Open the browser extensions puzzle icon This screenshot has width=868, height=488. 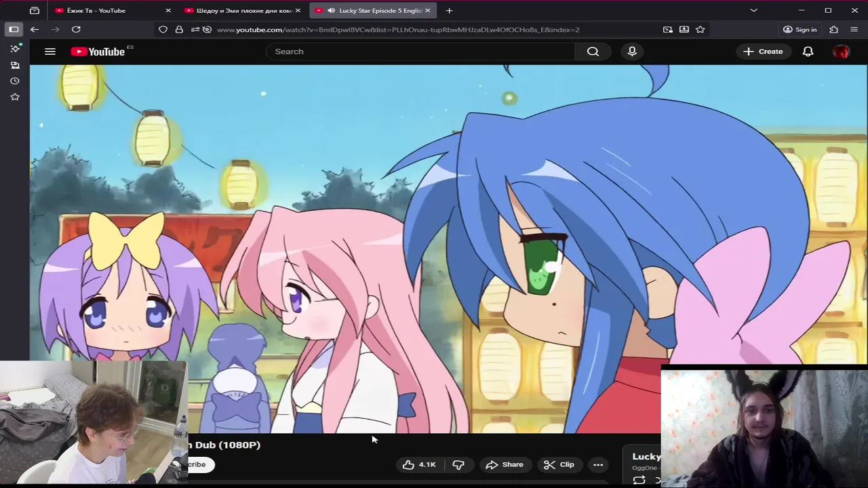tap(834, 29)
